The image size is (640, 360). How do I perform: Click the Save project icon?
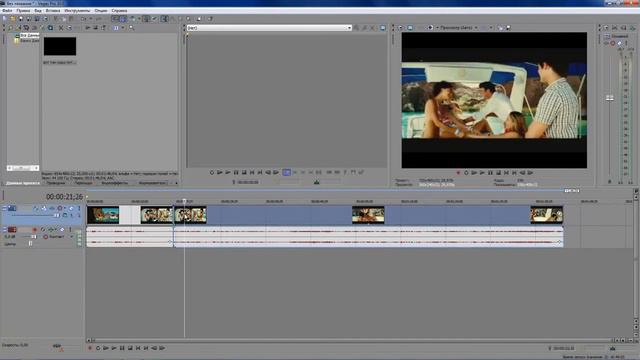pyautogui.click(x=21, y=19)
